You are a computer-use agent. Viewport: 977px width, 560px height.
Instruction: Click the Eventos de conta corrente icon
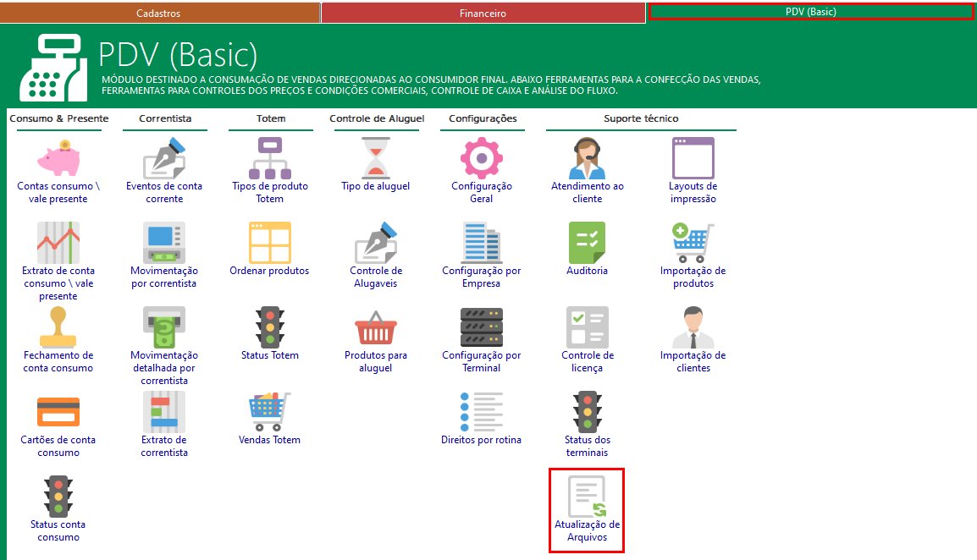point(164,158)
